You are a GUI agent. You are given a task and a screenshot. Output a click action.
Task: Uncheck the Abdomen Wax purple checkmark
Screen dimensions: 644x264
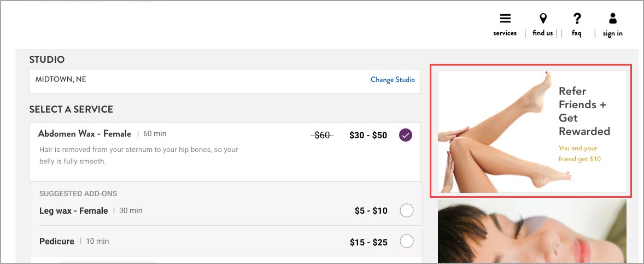406,135
